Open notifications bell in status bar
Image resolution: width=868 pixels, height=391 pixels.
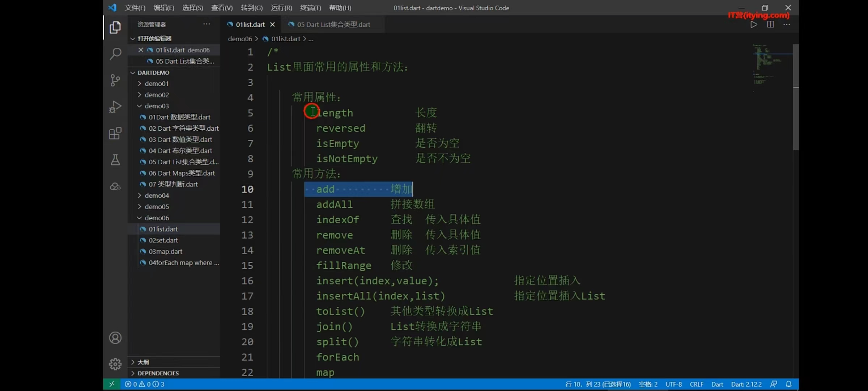coord(789,384)
